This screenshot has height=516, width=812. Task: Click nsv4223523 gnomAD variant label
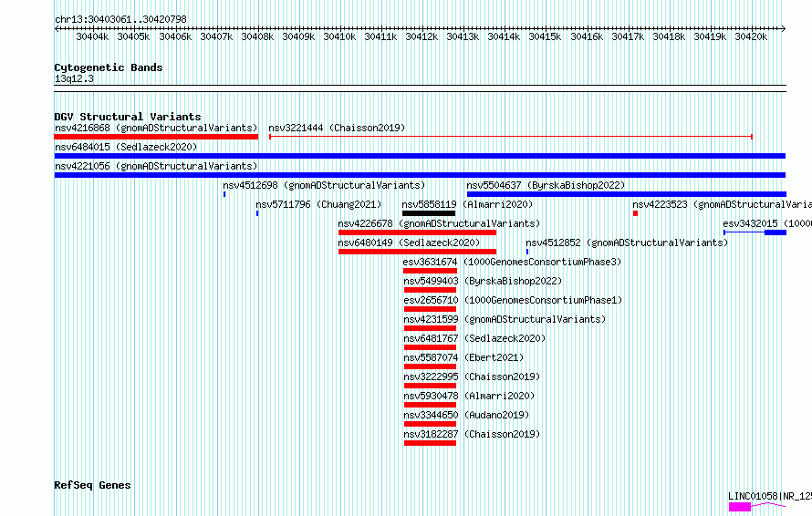722,204
